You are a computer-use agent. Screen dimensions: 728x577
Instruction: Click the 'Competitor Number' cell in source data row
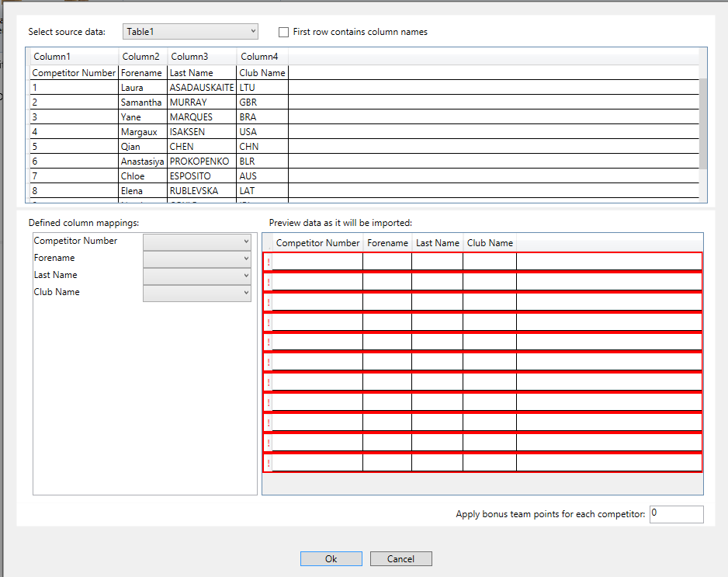[x=75, y=73]
